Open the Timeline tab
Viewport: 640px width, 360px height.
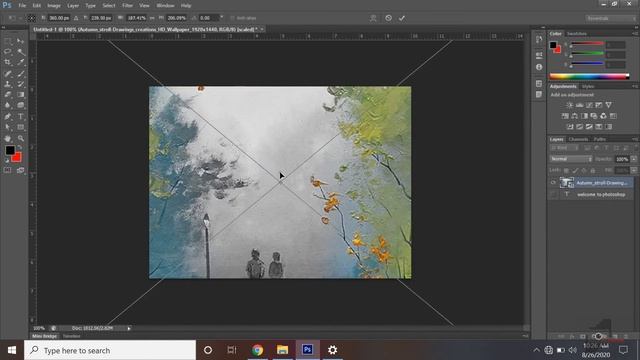pos(71,336)
